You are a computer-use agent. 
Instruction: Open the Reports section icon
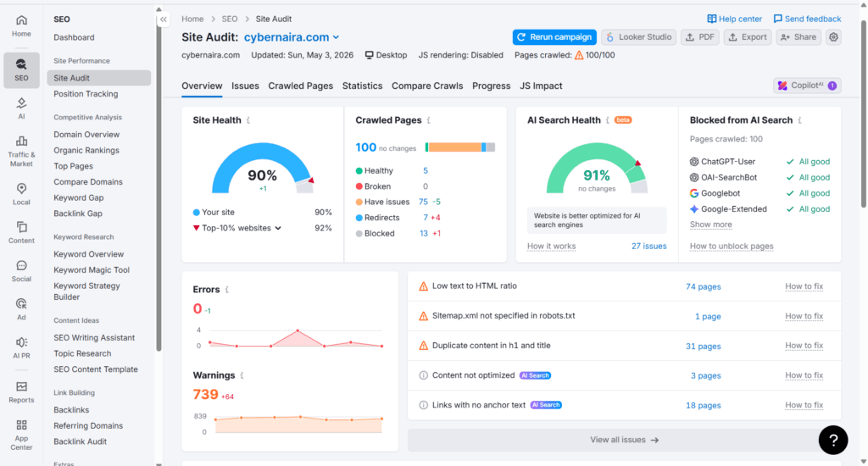21,391
